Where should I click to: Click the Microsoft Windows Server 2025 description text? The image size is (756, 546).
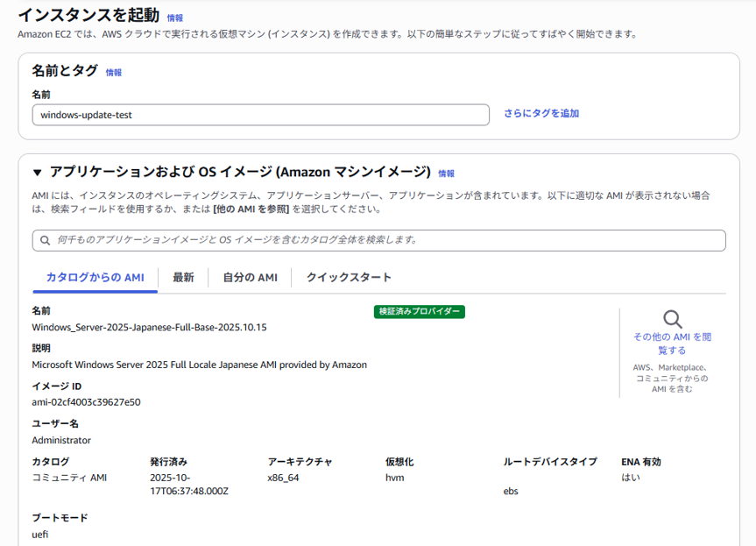pos(199,365)
